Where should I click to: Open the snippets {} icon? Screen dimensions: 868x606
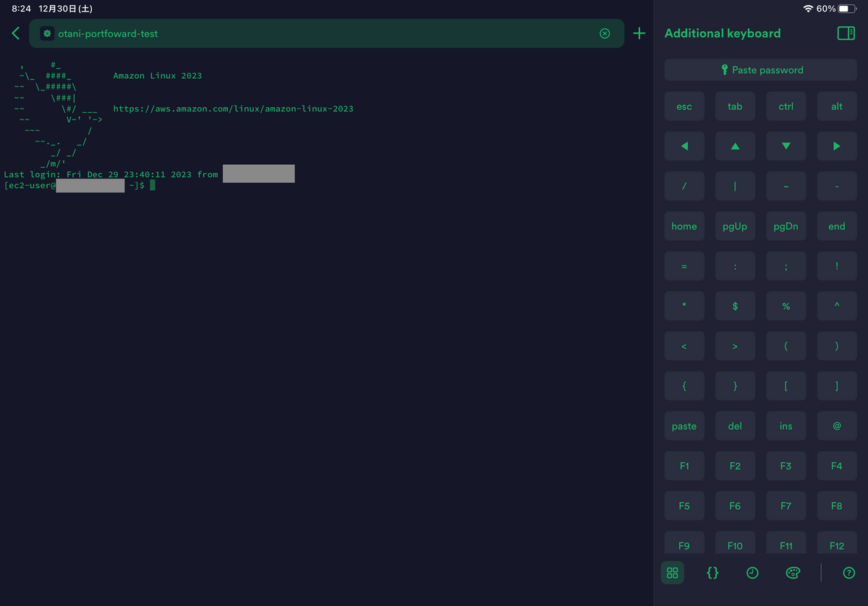click(x=712, y=573)
